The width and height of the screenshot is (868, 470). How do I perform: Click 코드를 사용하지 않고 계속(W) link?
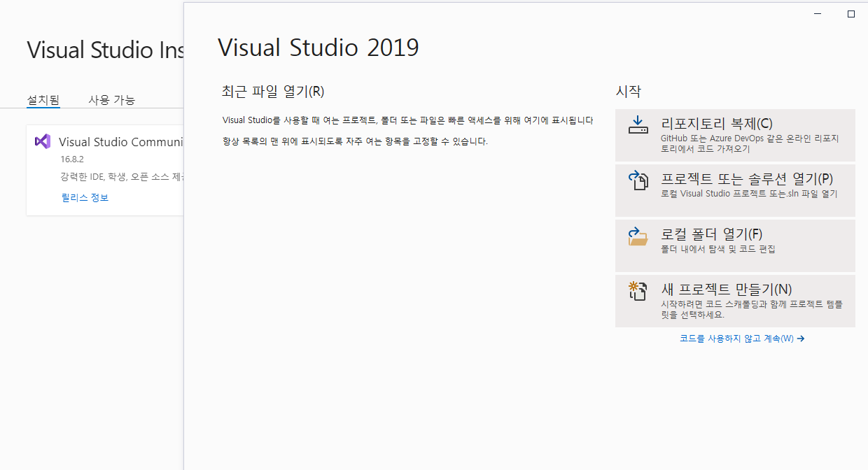click(742, 339)
